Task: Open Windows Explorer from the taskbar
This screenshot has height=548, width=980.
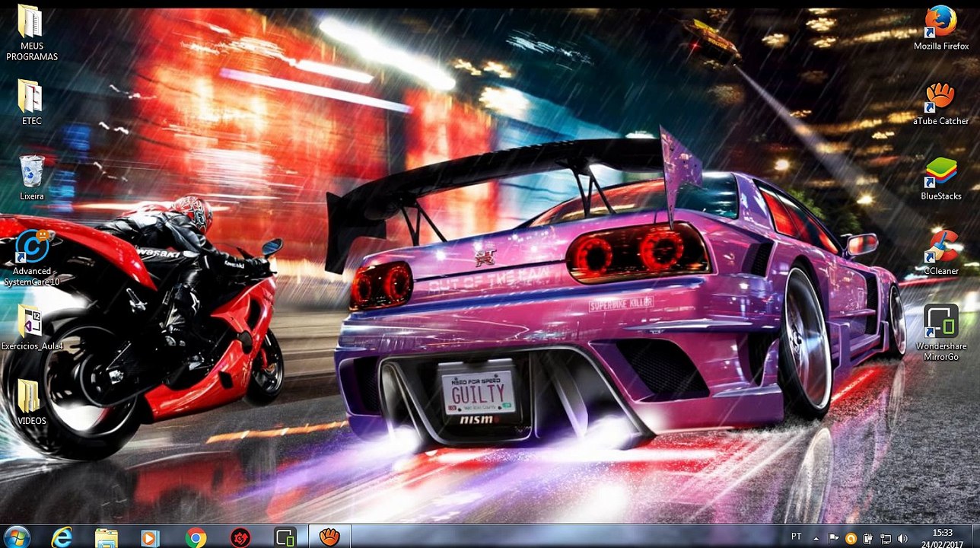Action: click(107, 537)
